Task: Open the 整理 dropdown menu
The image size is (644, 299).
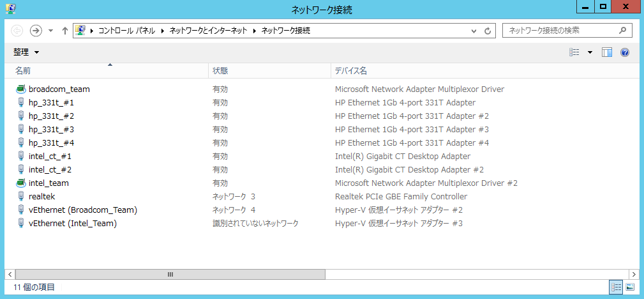Action: pos(26,52)
